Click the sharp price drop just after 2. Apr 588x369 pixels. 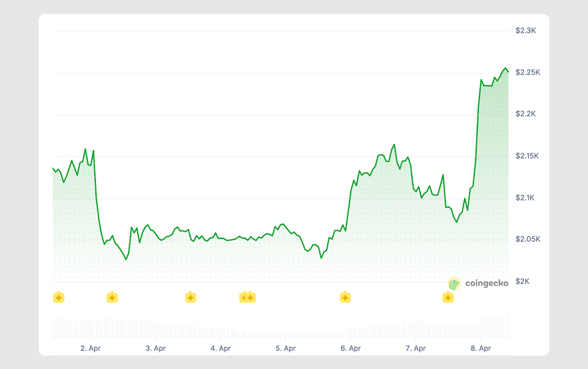click(97, 200)
